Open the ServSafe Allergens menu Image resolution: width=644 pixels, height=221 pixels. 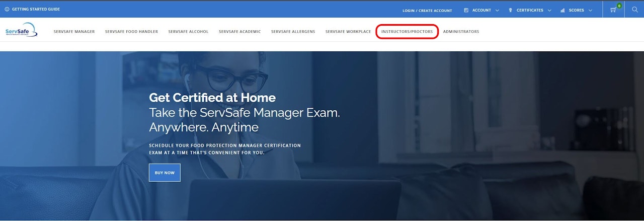click(293, 32)
